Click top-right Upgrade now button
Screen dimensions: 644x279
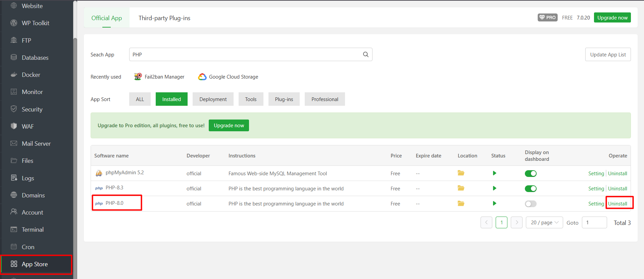tap(612, 17)
